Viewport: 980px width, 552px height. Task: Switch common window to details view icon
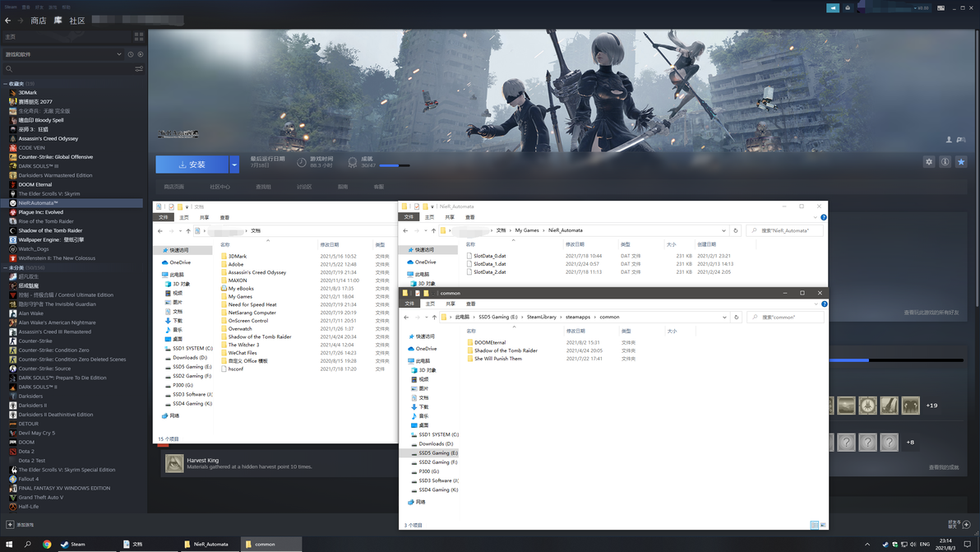pos(815,525)
